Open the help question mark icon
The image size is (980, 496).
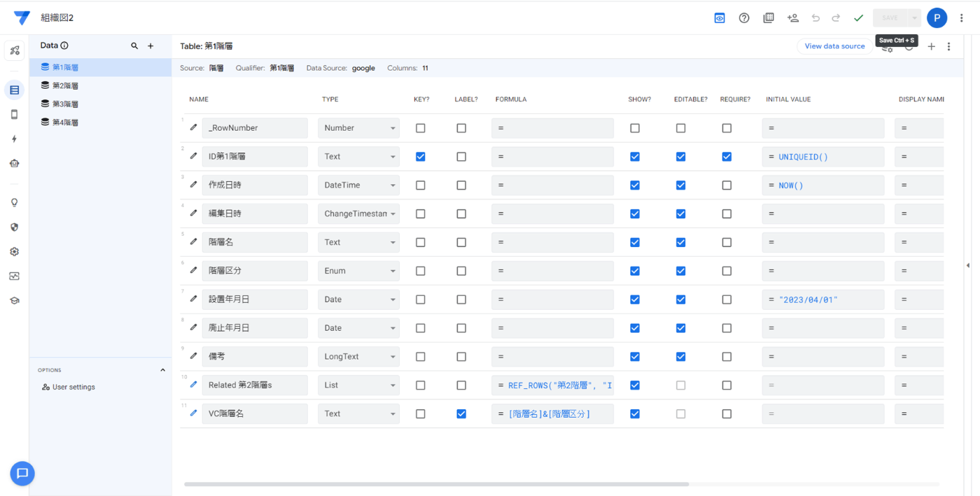pos(744,18)
